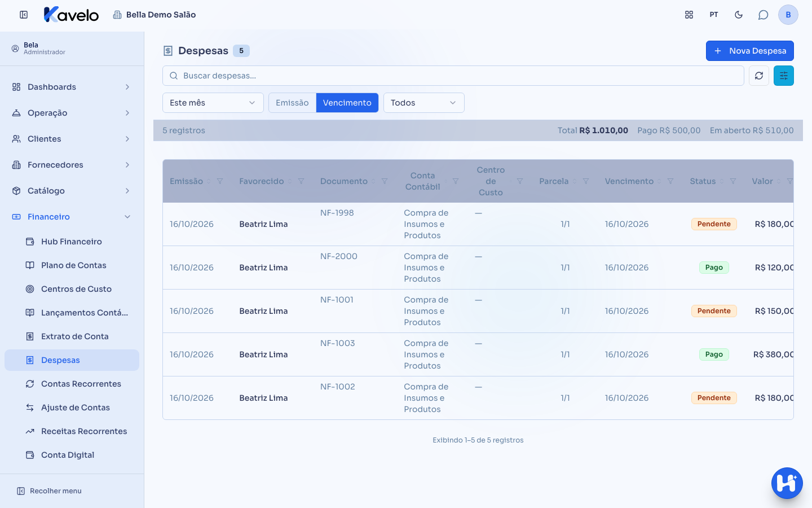Click the Nova Despesa button
Viewport: 812px width, 508px height.
750,51
